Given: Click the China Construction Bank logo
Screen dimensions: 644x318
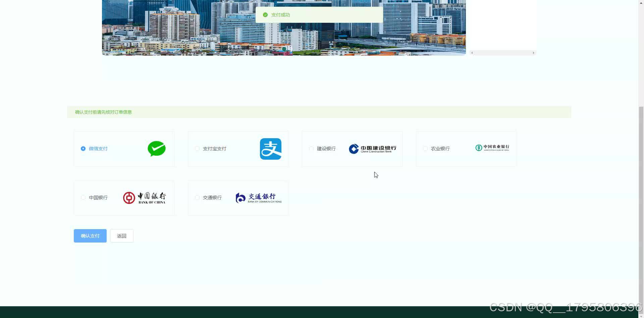Looking at the screenshot, I should (x=372, y=149).
